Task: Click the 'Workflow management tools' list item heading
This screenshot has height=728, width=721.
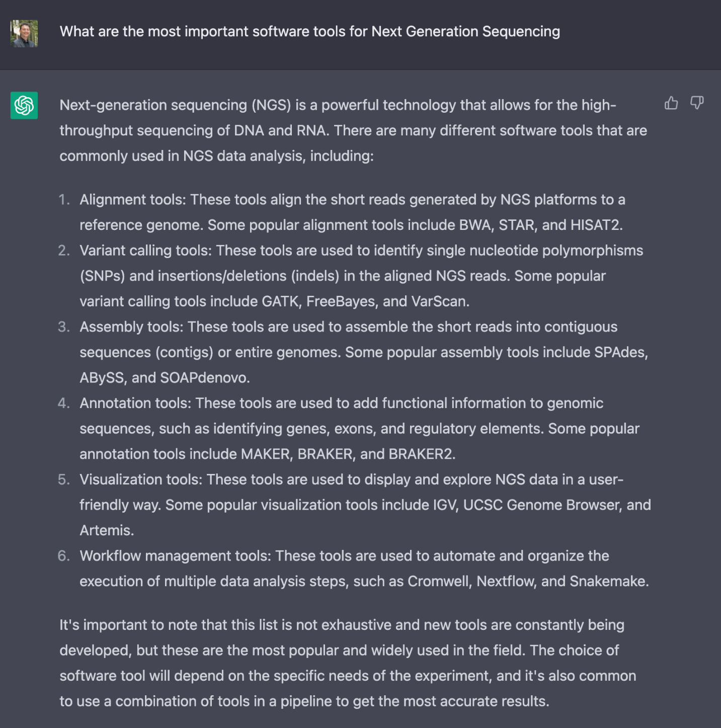Action: click(175, 556)
